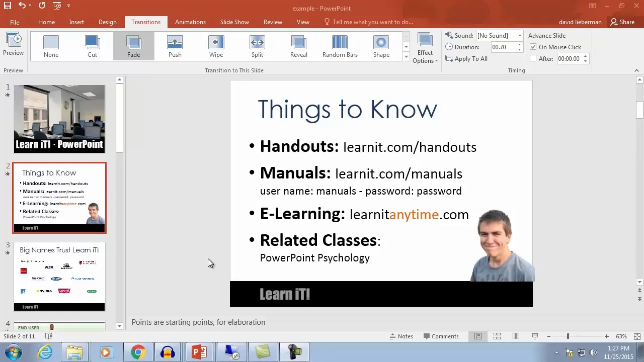Switch to PowerPoint in taskbar
This screenshot has height=362, width=644.
(x=199, y=352)
